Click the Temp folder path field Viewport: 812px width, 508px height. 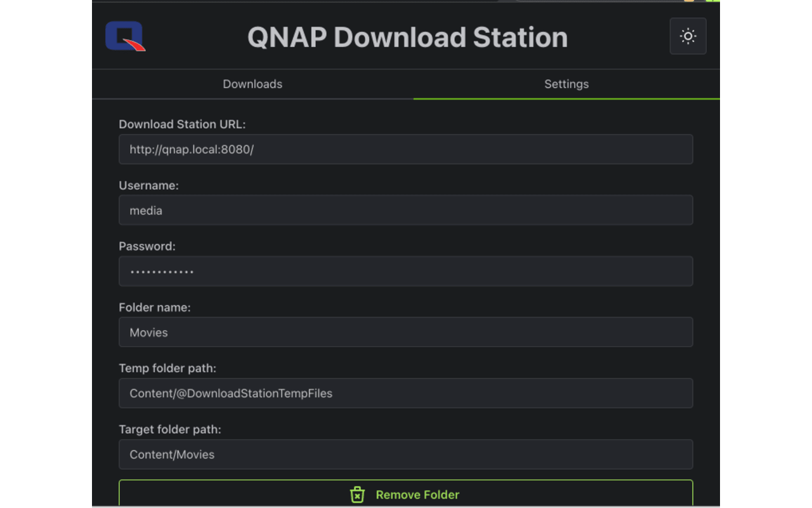pyautogui.click(x=406, y=393)
